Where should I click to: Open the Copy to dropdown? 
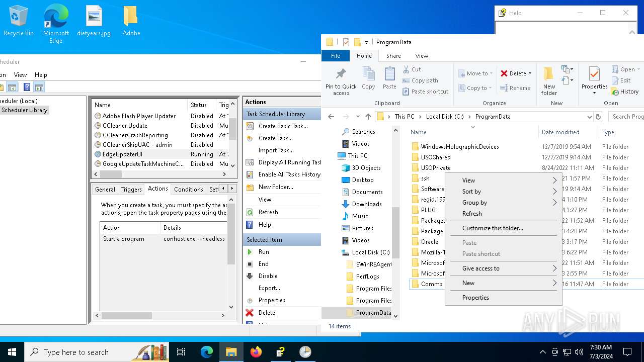click(475, 88)
